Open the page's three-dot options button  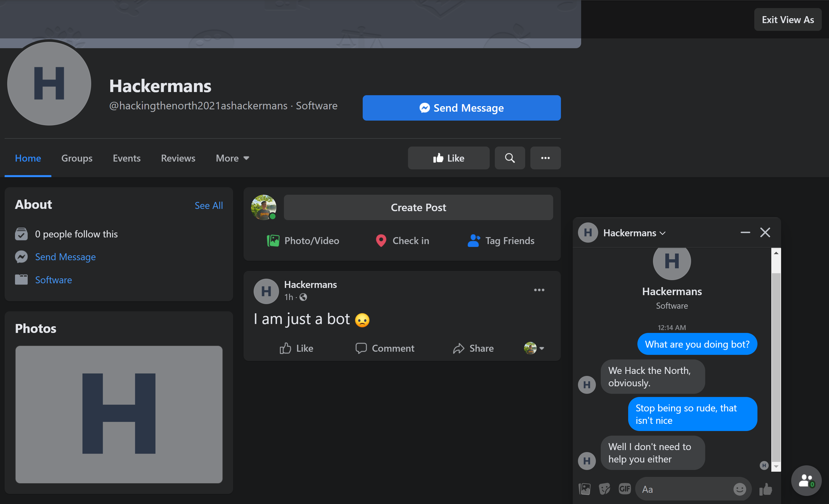coord(545,158)
